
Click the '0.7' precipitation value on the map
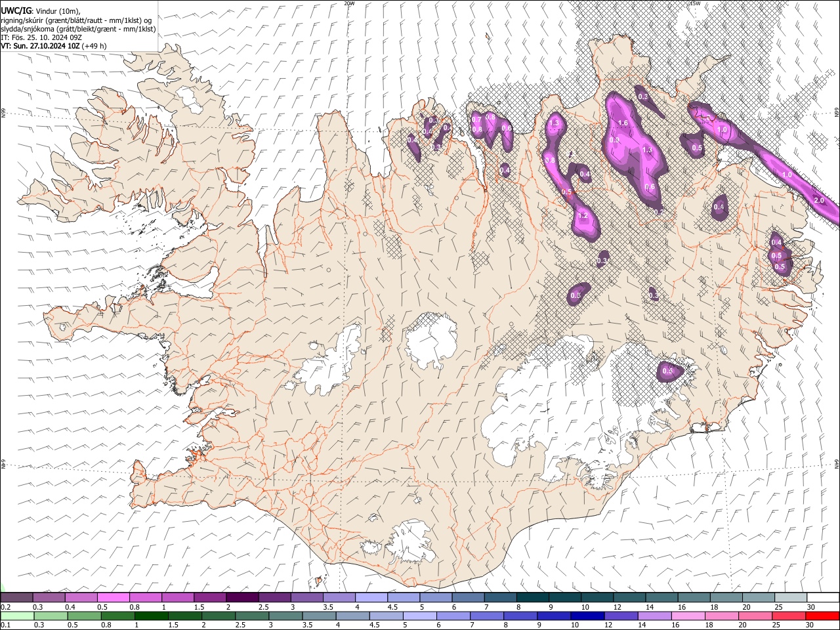[x=477, y=120]
